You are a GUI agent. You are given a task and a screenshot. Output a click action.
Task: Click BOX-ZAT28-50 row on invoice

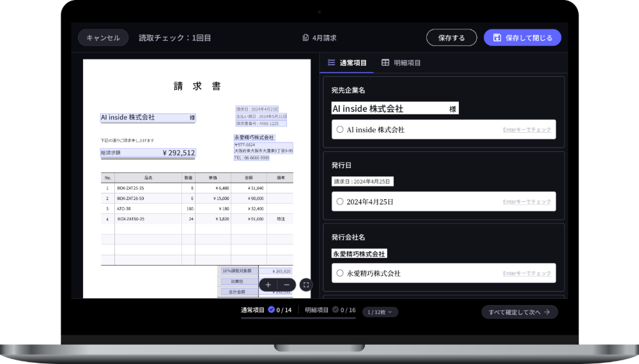(197, 199)
